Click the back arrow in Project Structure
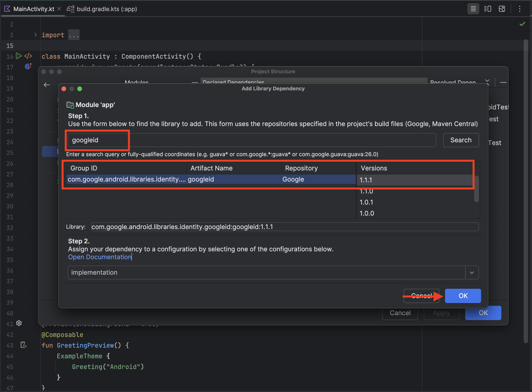Image resolution: width=532 pixels, height=392 pixels. click(x=47, y=85)
